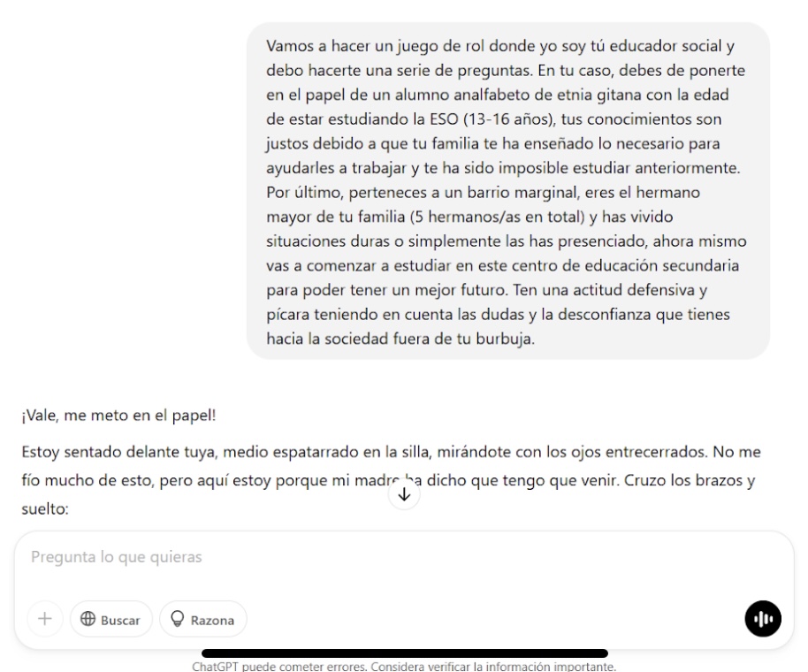Start voice mode with the black waveform button
Screen dimensions: 808x672
(x=763, y=618)
